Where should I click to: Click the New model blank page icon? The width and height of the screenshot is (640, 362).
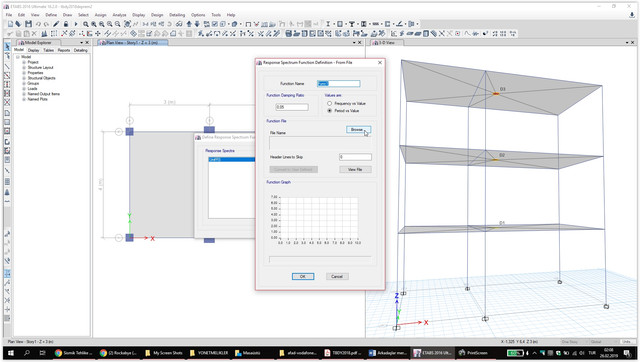(x=10, y=24)
